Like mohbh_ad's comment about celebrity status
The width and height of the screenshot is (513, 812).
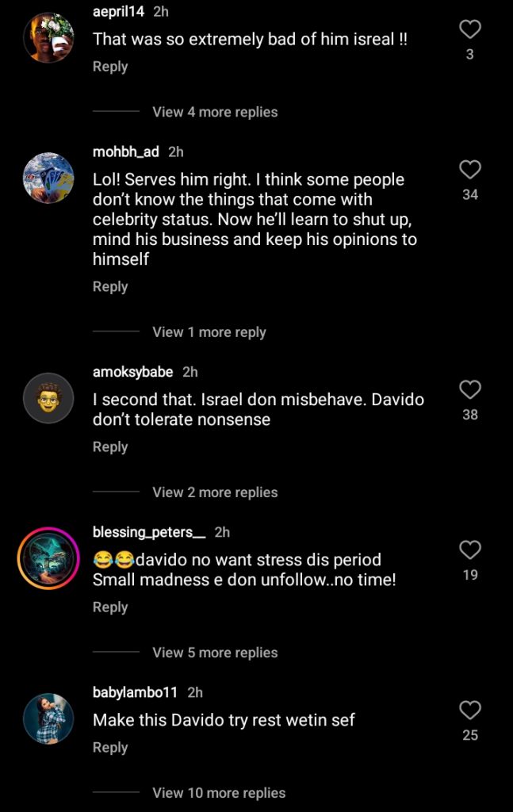pos(469,170)
